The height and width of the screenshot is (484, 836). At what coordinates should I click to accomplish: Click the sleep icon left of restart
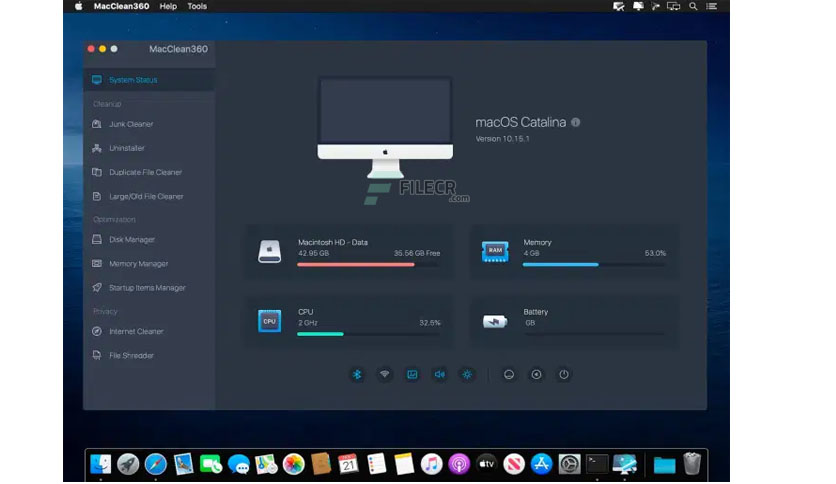point(509,375)
